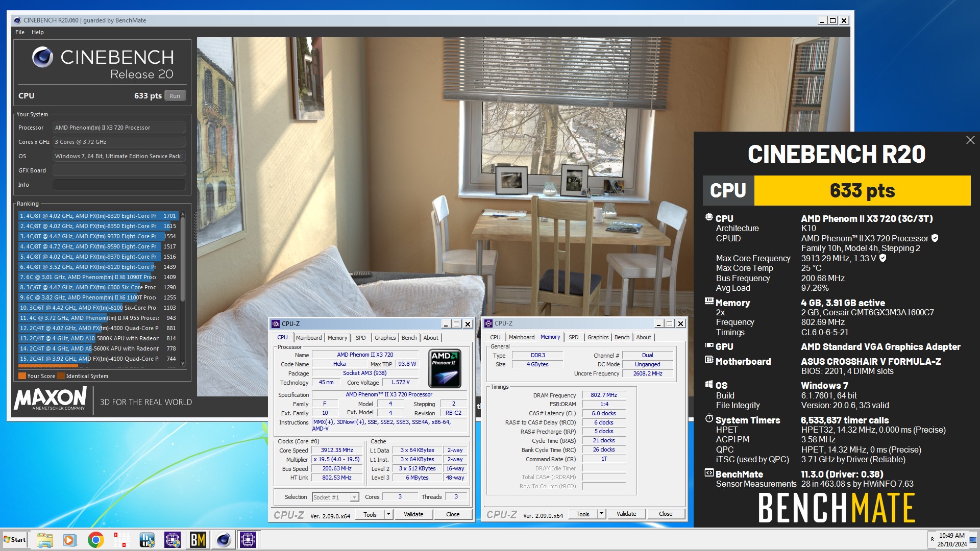Click the CPU-Z title bar icon in the Memory window
This screenshot has width=980, height=551.
tap(488, 323)
